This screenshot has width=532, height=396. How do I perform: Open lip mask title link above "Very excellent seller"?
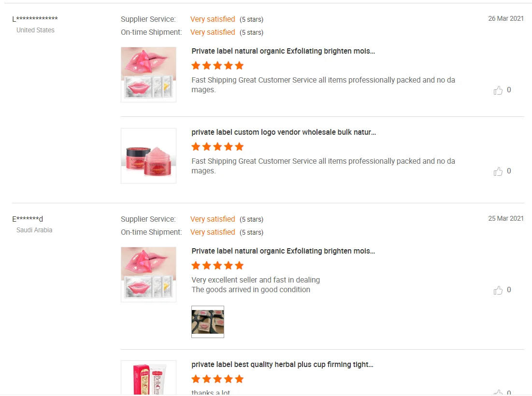coord(283,251)
